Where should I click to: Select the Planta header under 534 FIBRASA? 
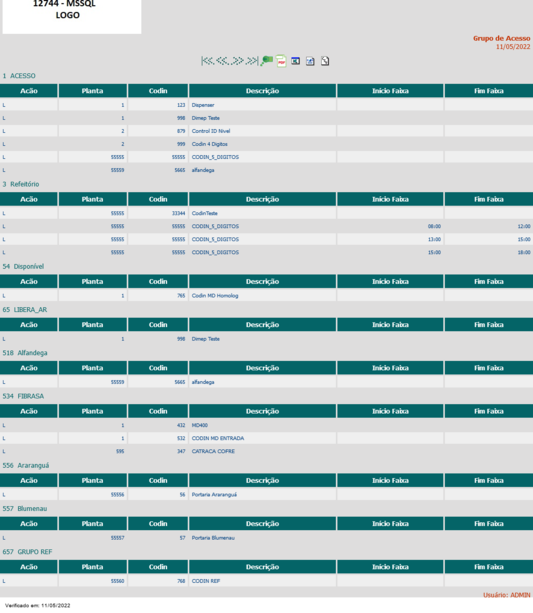click(x=92, y=411)
